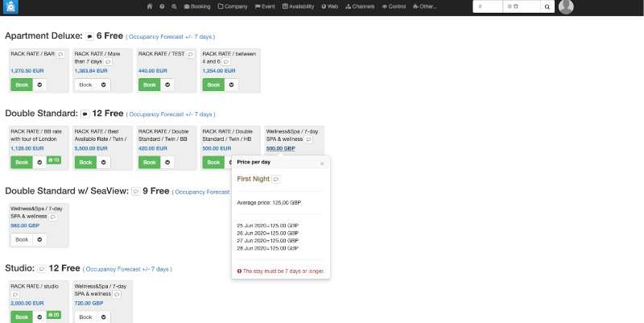Open the user avatar profile icon
This screenshot has height=323, width=644.
point(566,7)
